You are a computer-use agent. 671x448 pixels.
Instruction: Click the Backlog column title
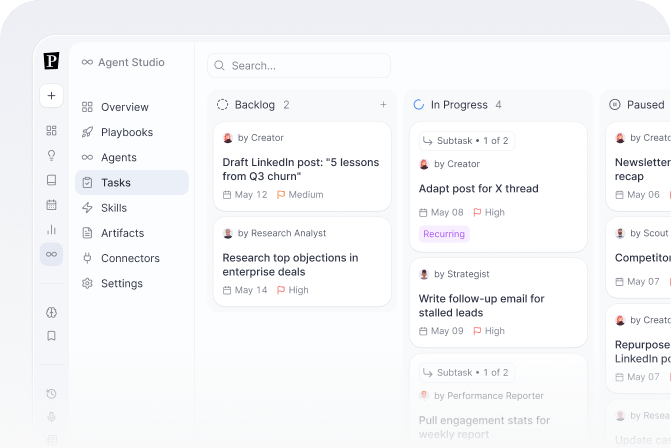pos(255,105)
